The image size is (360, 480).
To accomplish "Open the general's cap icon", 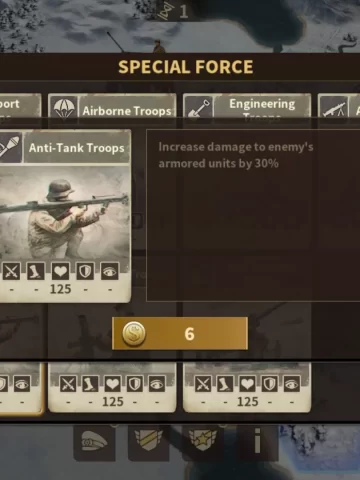I will point(94,443).
